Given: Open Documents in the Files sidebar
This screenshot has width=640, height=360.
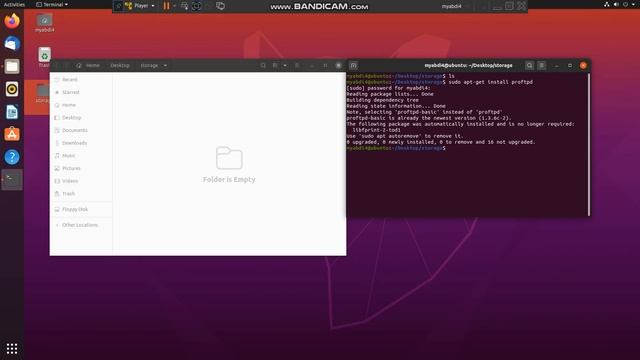Looking at the screenshot, I should (x=81, y=130).
